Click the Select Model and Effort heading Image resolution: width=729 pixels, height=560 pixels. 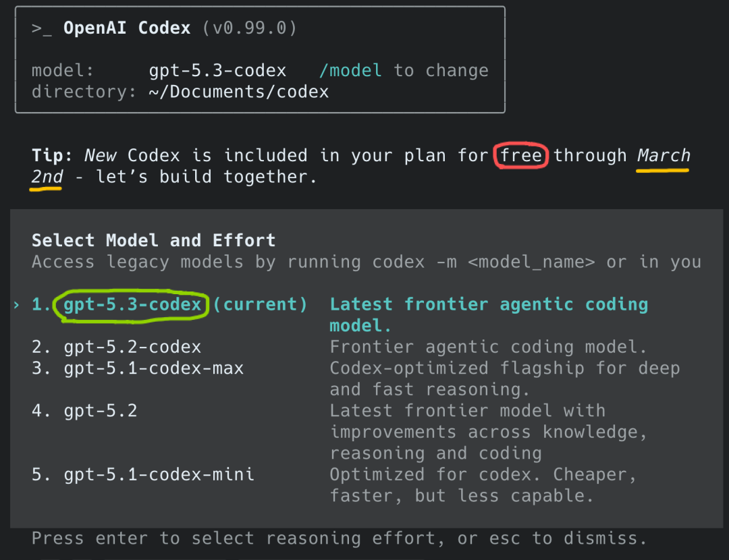[153, 240]
